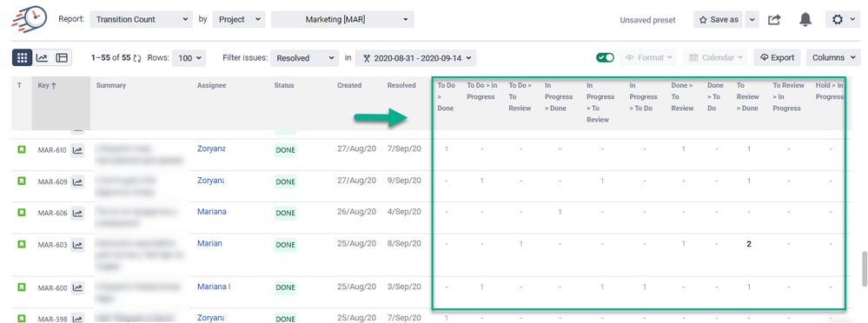Click the Export button
The height and width of the screenshot is (323, 868).
(778, 57)
